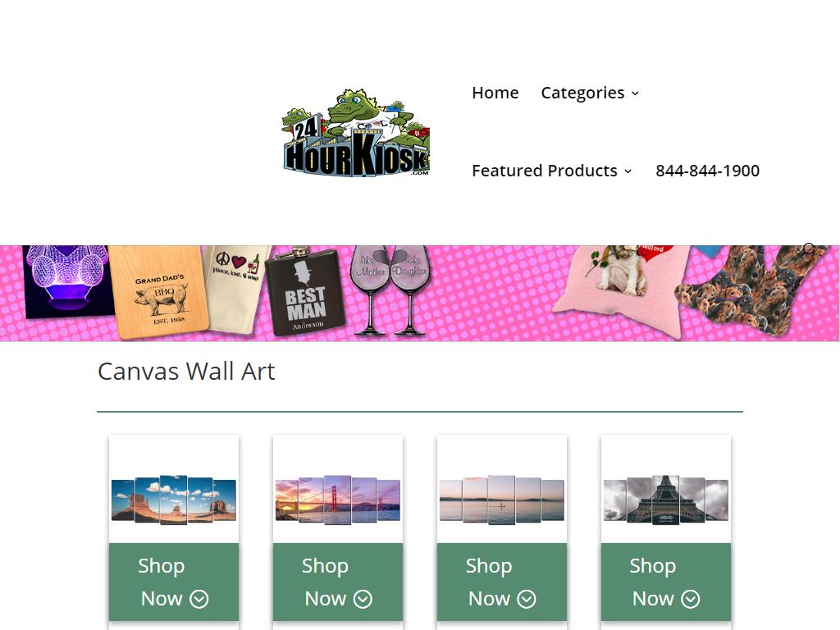This screenshot has height=630, width=840.
Task: Click circled arrow icon on Eiffel Tower button
Action: coord(691,599)
